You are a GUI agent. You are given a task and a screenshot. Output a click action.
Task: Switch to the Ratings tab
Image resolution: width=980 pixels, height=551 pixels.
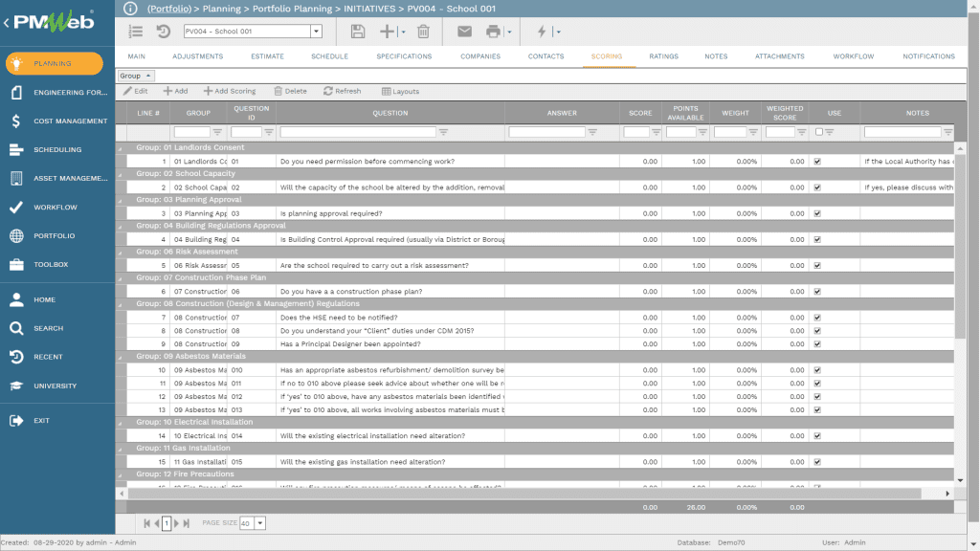pyautogui.click(x=663, y=56)
